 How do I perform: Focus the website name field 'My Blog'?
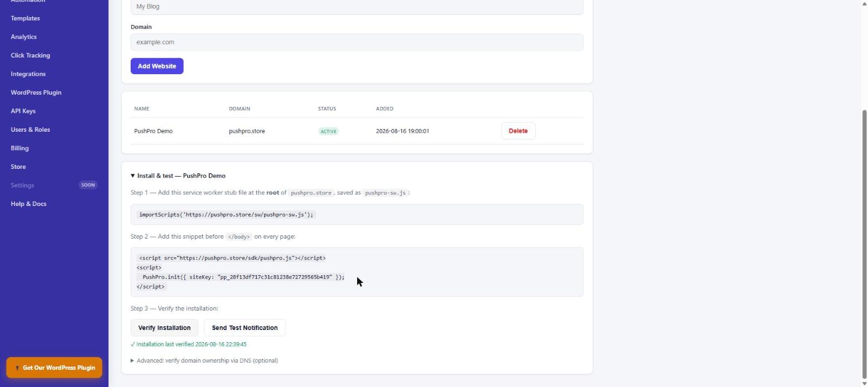coord(357,7)
